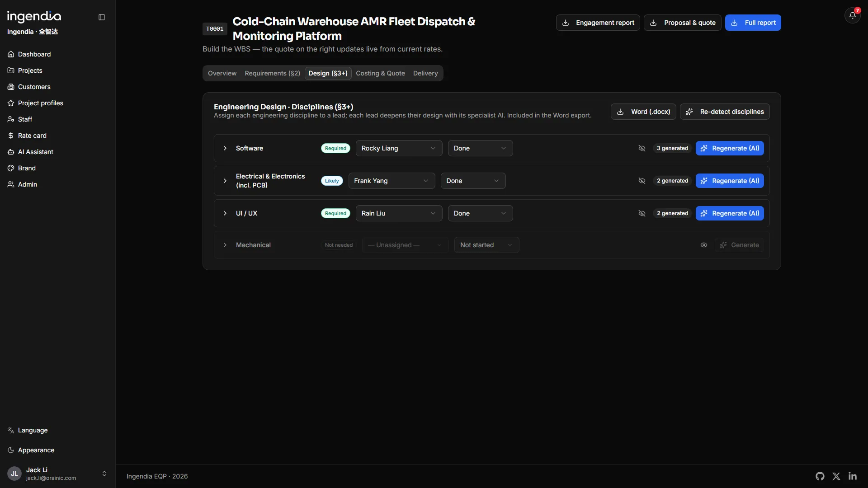Download the Full report

(x=753, y=23)
